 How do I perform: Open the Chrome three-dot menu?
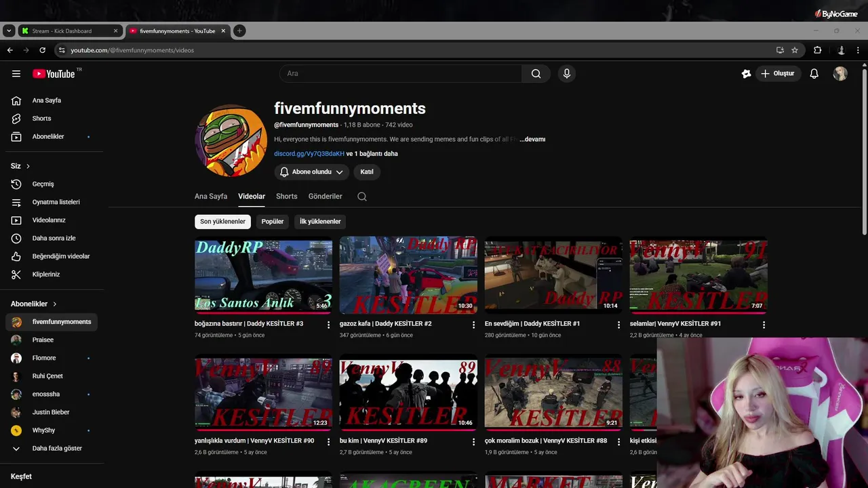click(x=858, y=50)
